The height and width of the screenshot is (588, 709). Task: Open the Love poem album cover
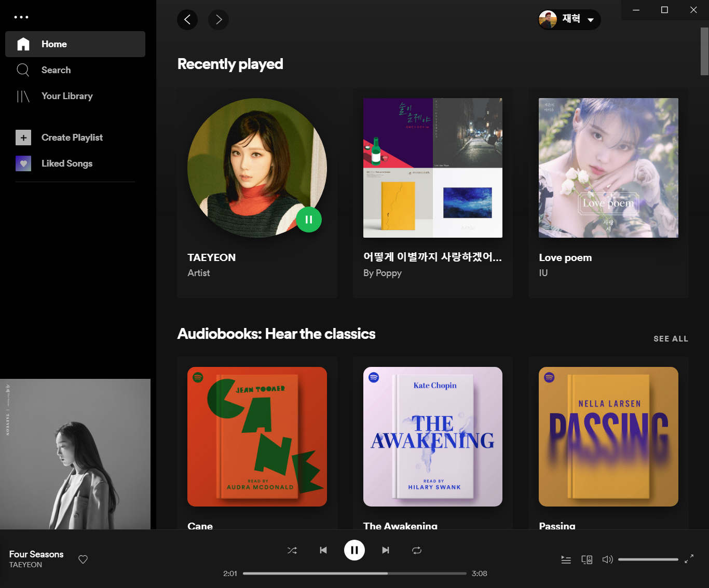pyautogui.click(x=608, y=168)
